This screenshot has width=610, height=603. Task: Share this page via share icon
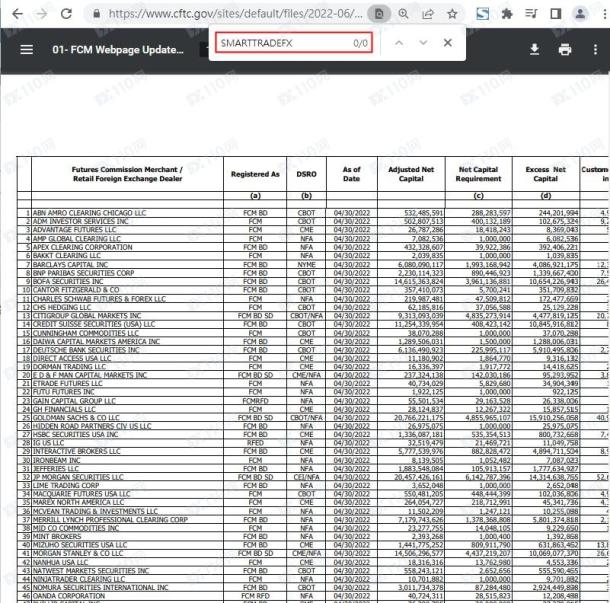click(x=428, y=14)
